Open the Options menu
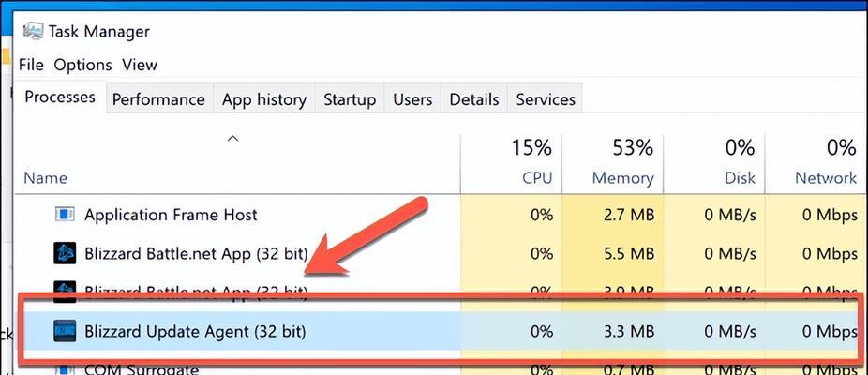 83,65
